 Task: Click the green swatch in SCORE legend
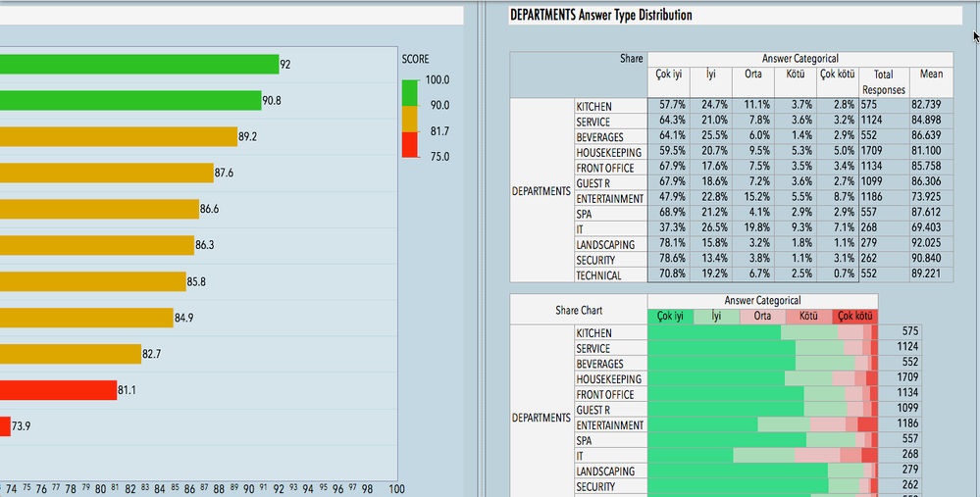tap(409, 92)
